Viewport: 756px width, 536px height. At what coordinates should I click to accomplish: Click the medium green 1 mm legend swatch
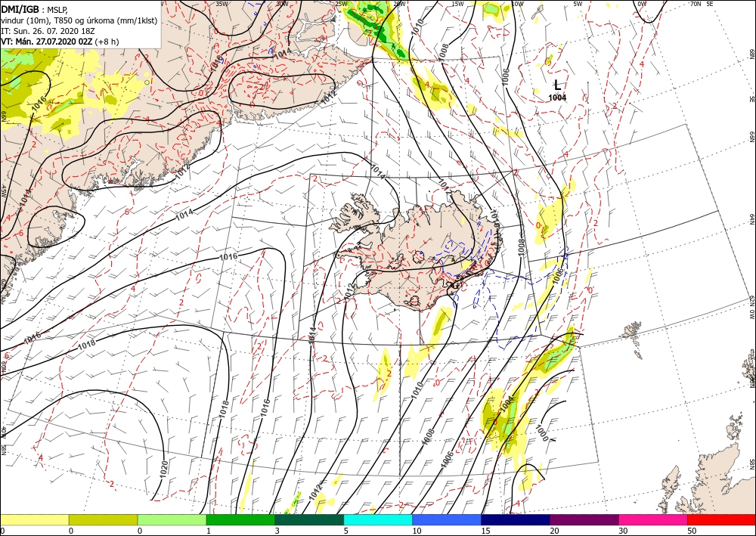coord(240,519)
